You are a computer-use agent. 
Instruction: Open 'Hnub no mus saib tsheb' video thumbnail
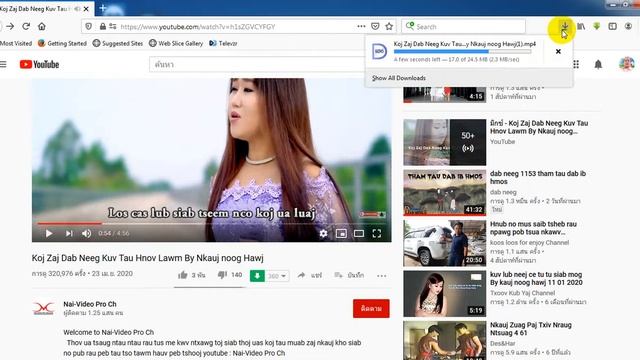(x=444, y=243)
